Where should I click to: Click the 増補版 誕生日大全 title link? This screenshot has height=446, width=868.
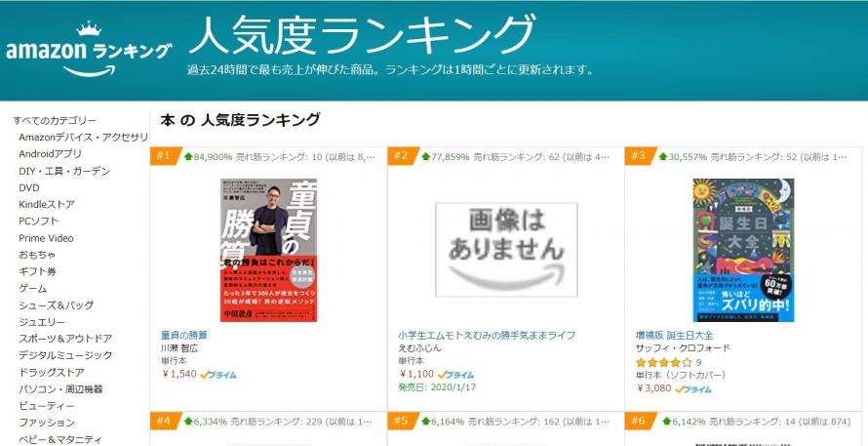point(674,335)
